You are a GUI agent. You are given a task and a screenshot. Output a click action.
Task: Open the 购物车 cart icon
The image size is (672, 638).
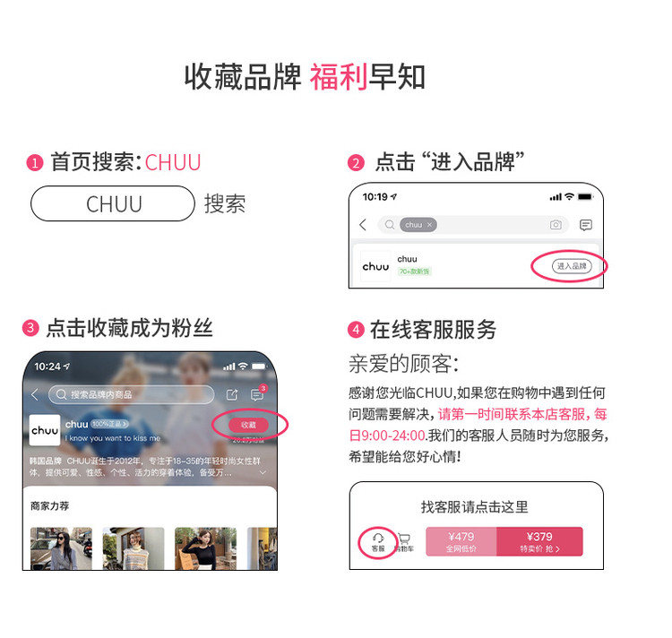pyautogui.click(x=404, y=542)
